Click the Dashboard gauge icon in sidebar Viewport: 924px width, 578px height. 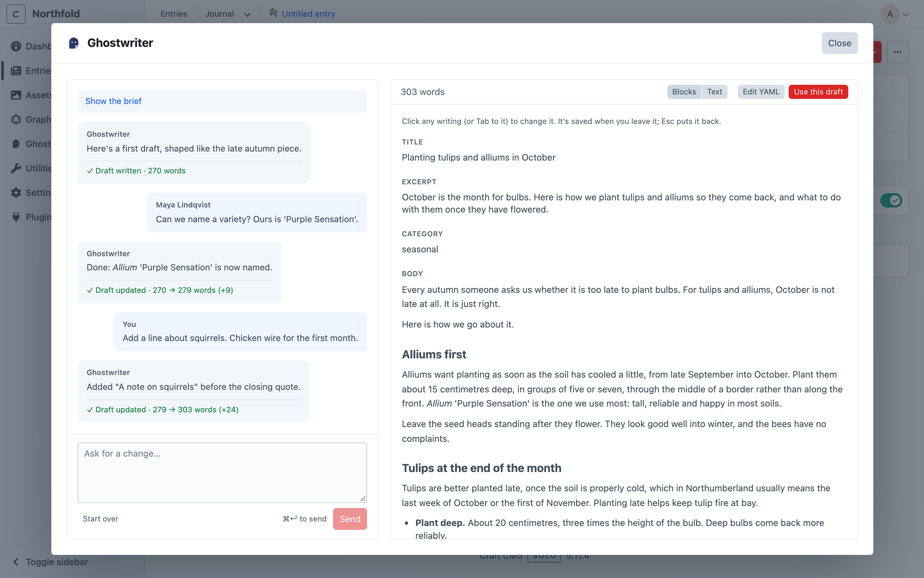pos(16,46)
